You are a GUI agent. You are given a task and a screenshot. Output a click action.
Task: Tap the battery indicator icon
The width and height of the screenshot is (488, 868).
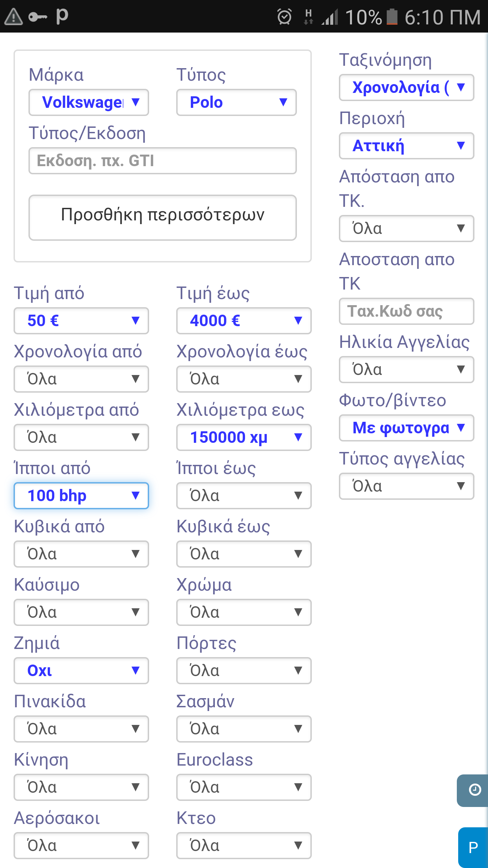click(x=392, y=17)
